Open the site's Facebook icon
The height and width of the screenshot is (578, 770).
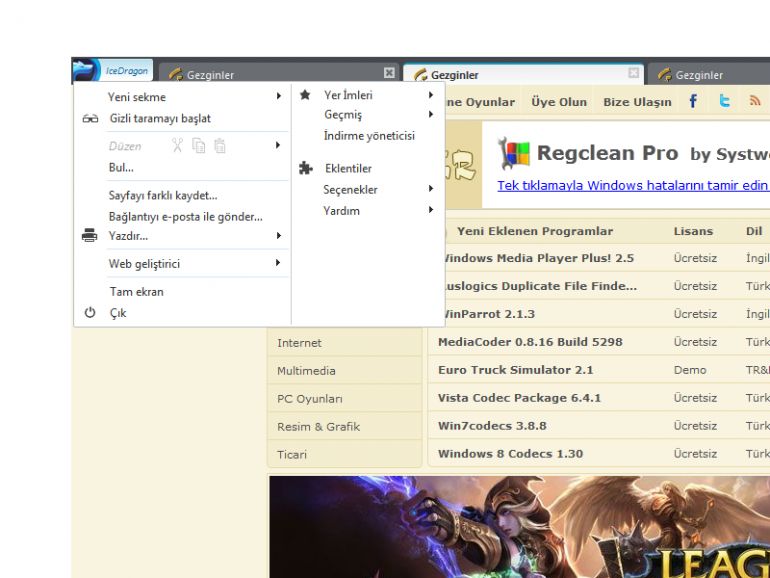(693, 101)
